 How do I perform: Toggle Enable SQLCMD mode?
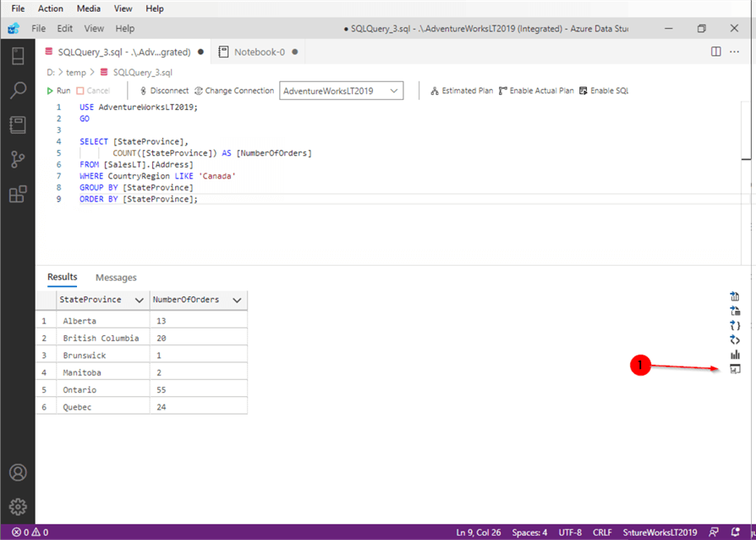tap(604, 91)
